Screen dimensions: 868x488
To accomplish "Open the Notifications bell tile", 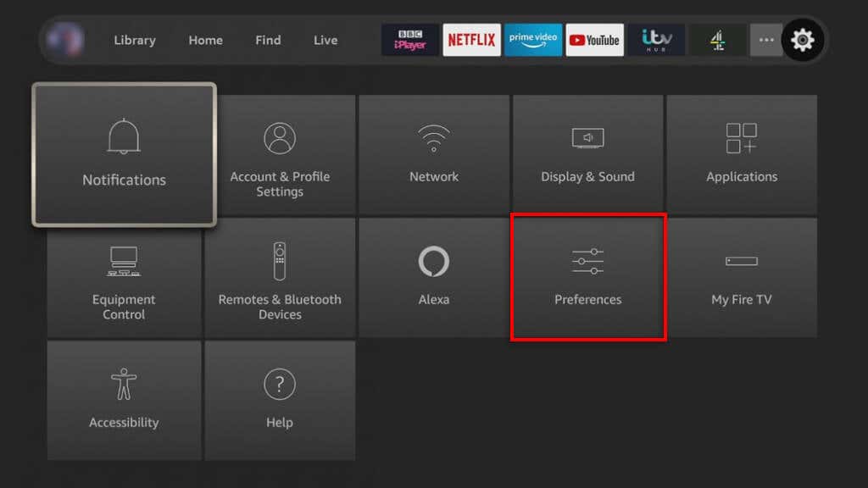I will point(124,155).
